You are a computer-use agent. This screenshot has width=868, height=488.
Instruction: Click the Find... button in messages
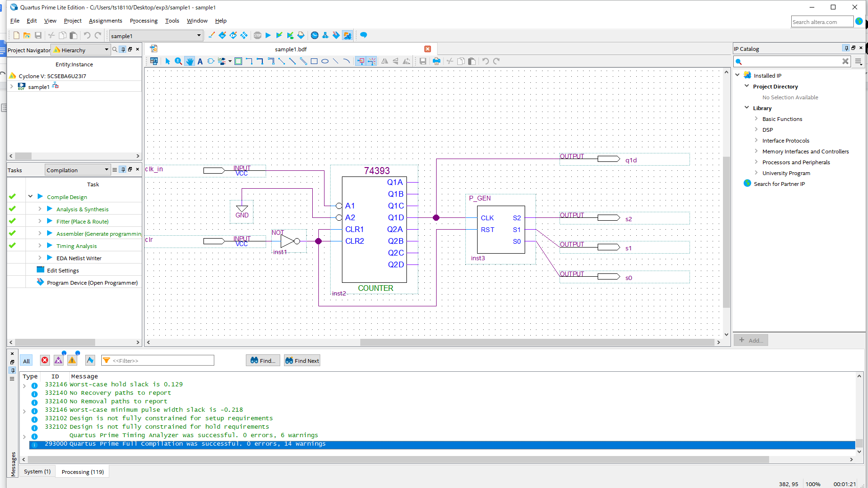point(263,360)
